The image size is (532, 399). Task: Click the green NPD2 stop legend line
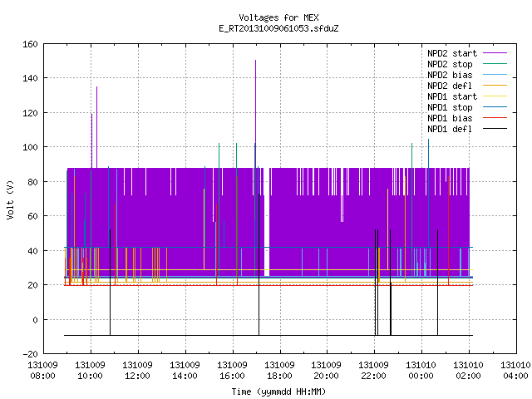coord(495,63)
